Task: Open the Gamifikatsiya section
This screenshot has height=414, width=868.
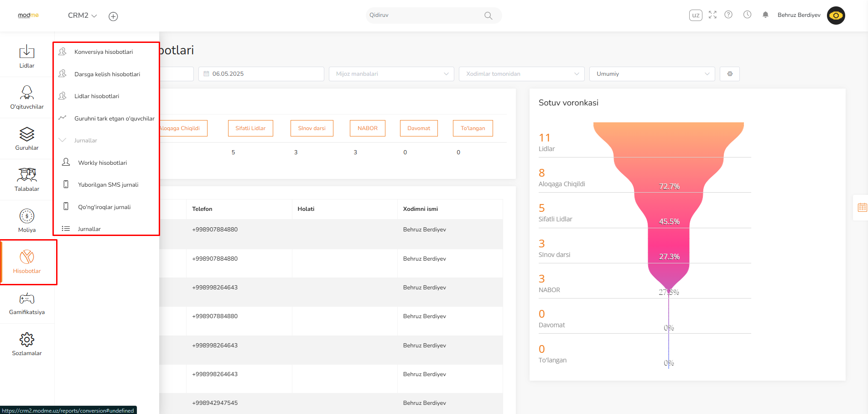Action: pos(27,304)
